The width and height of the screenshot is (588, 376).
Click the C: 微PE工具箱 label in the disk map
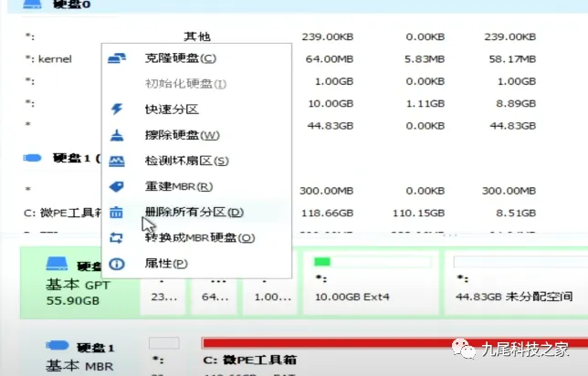[x=250, y=360]
